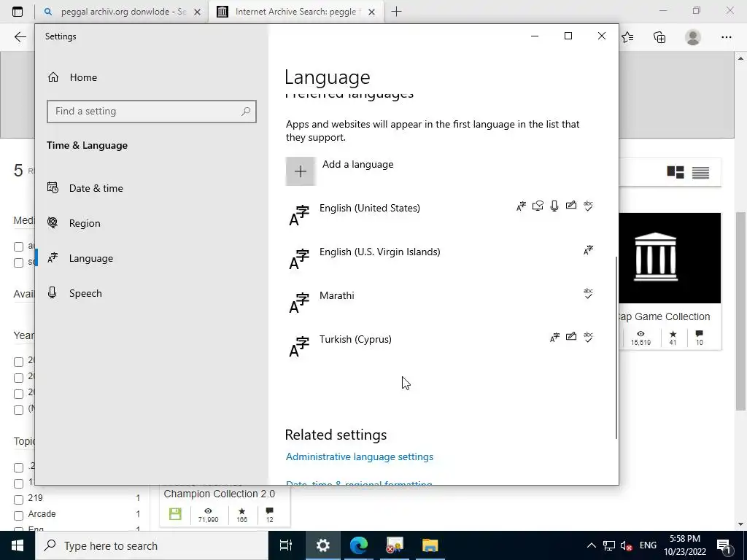Image resolution: width=747 pixels, height=560 pixels.
Task: Check the Arcade topic filter checkbox
Action: 18,516
